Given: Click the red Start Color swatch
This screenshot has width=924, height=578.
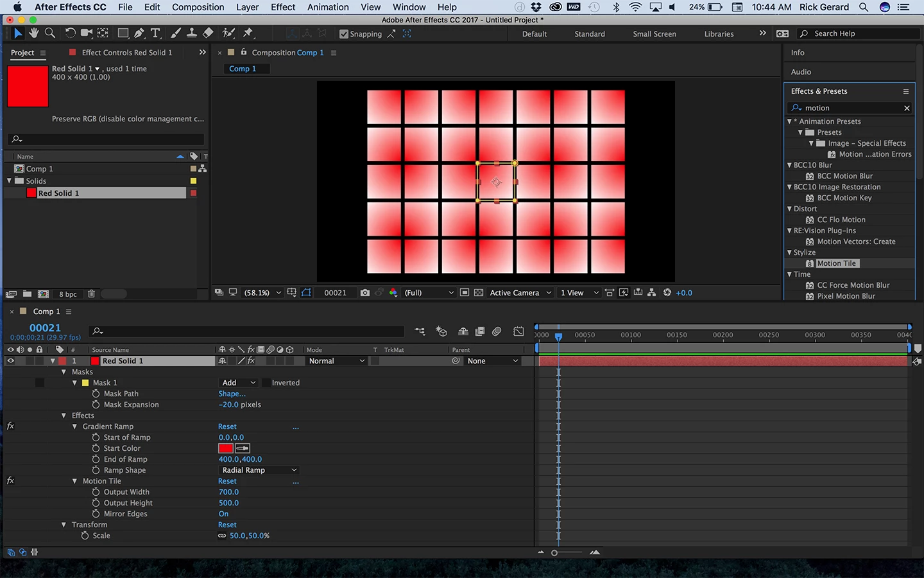Looking at the screenshot, I should tap(226, 448).
